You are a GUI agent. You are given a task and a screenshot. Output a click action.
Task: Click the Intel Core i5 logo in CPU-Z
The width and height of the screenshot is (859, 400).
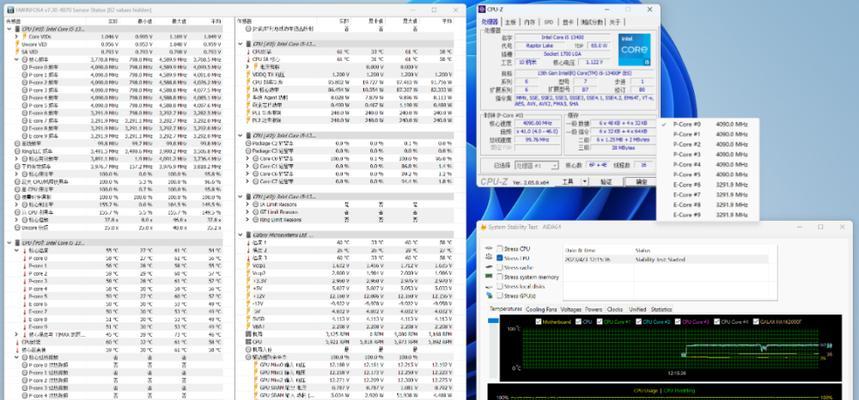(x=634, y=50)
